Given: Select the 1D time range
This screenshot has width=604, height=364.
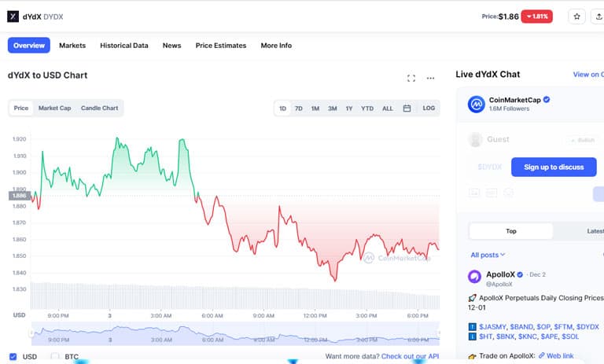Looking at the screenshot, I should click(283, 108).
